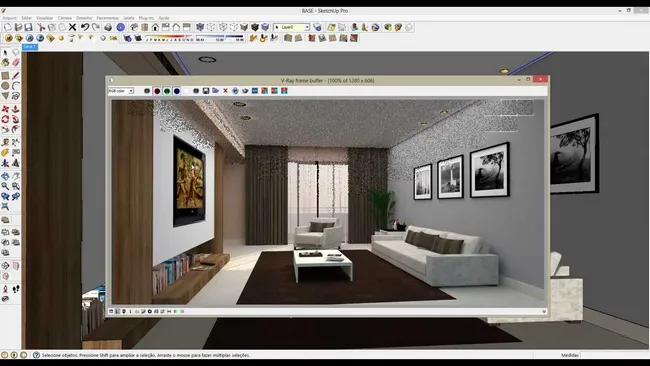Click the rendered image in frame buffer
The height and width of the screenshot is (366, 650).
pos(328,202)
